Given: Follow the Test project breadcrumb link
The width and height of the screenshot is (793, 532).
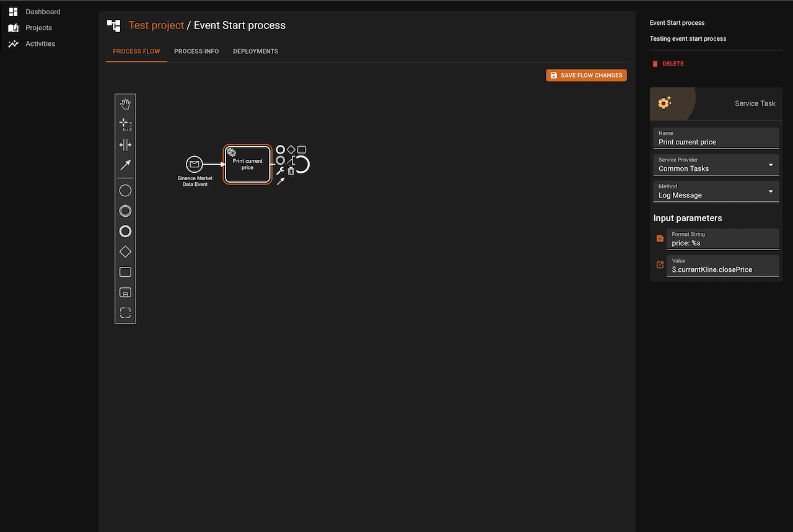Looking at the screenshot, I should click(x=156, y=25).
